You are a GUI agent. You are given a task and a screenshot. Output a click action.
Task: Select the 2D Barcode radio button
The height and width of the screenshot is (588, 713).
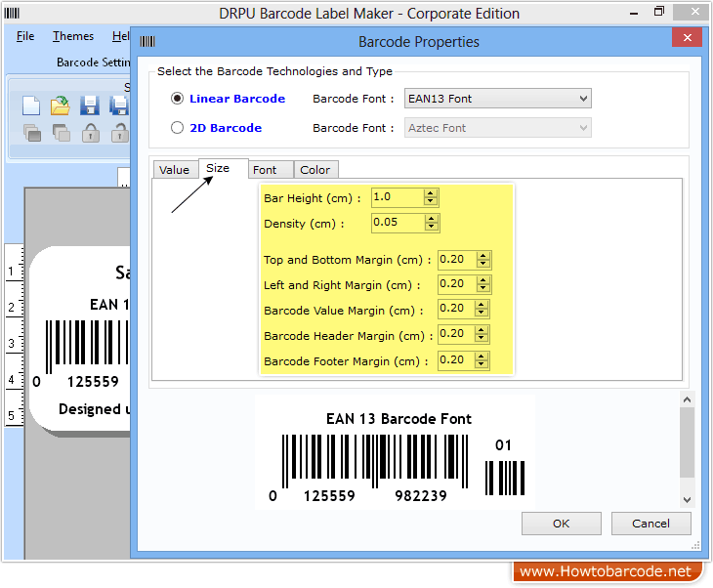coord(178,128)
